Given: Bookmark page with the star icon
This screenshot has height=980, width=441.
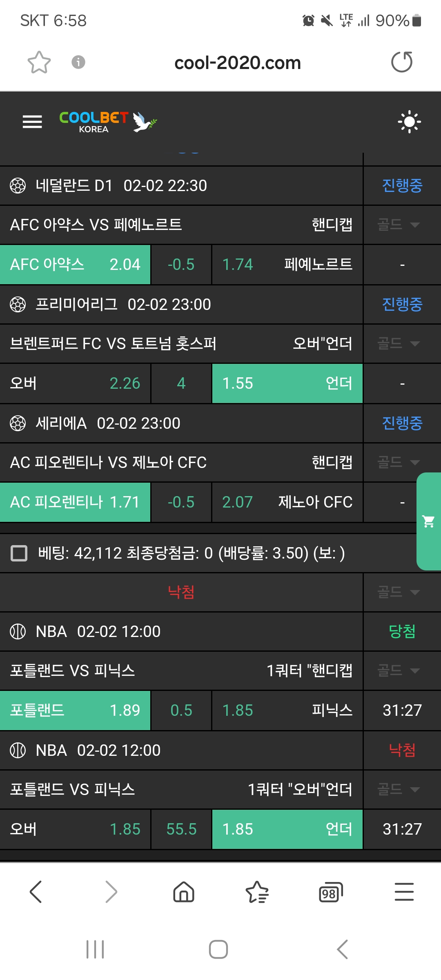Looking at the screenshot, I should [39, 62].
